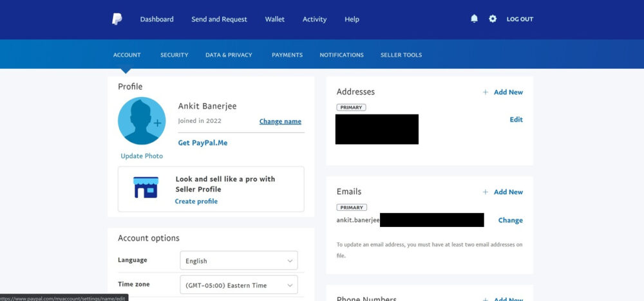The width and height of the screenshot is (644, 301).
Task: Click the Seller Profile storefront icon
Action: coord(146,187)
